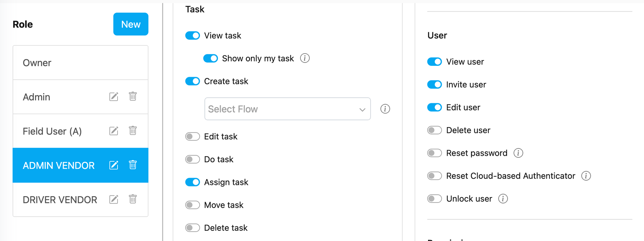The image size is (644, 241).
Task: Open the Select Flow dropdown
Action: [x=288, y=109]
